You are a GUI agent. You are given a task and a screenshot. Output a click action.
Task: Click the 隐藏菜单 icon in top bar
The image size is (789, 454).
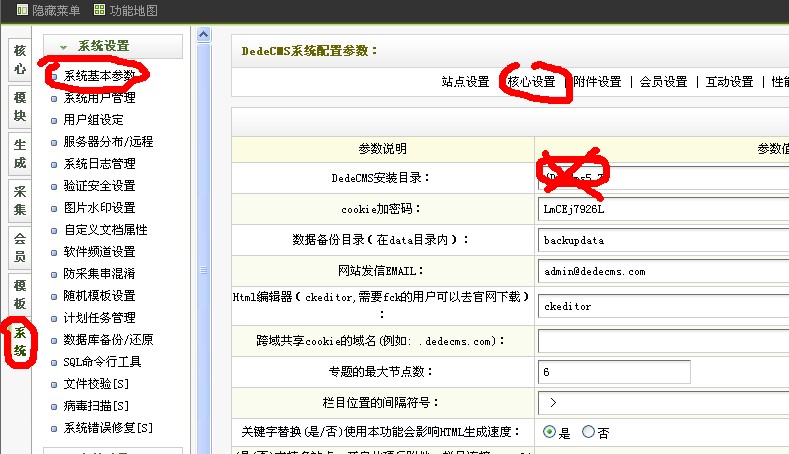tap(22, 10)
